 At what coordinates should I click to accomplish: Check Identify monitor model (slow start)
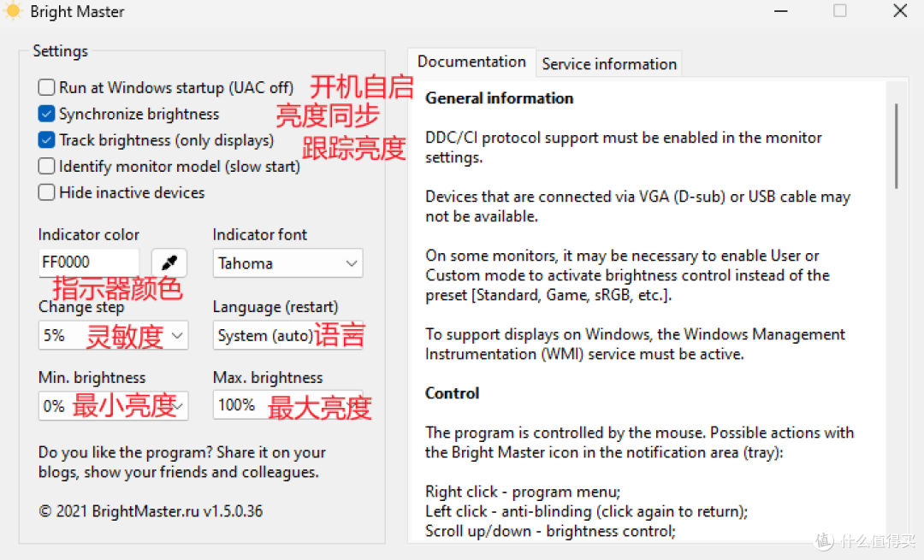click(46, 167)
